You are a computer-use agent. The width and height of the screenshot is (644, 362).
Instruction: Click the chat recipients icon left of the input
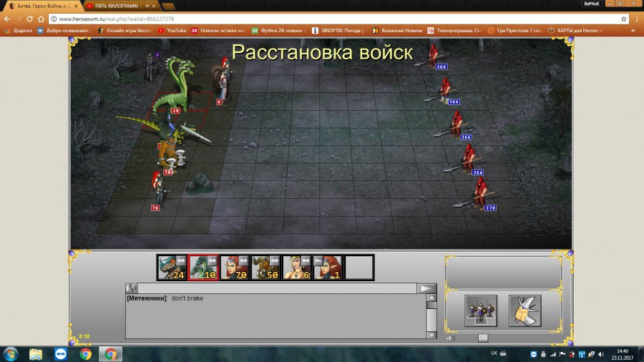coord(132,288)
